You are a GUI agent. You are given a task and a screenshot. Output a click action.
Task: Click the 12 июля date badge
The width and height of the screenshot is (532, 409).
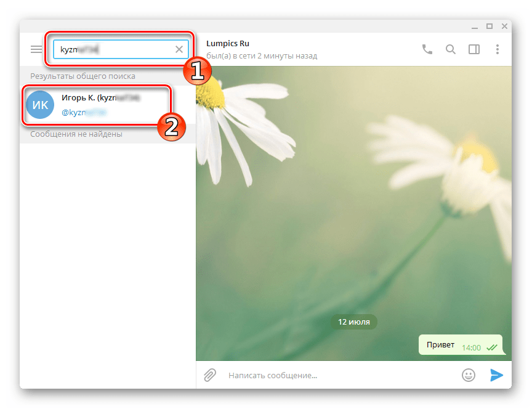[353, 322]
